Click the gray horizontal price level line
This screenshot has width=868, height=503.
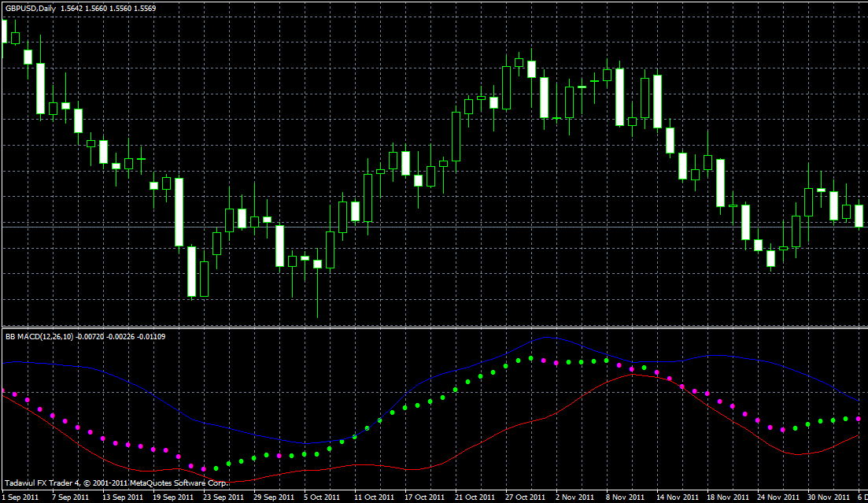[434, 227]
